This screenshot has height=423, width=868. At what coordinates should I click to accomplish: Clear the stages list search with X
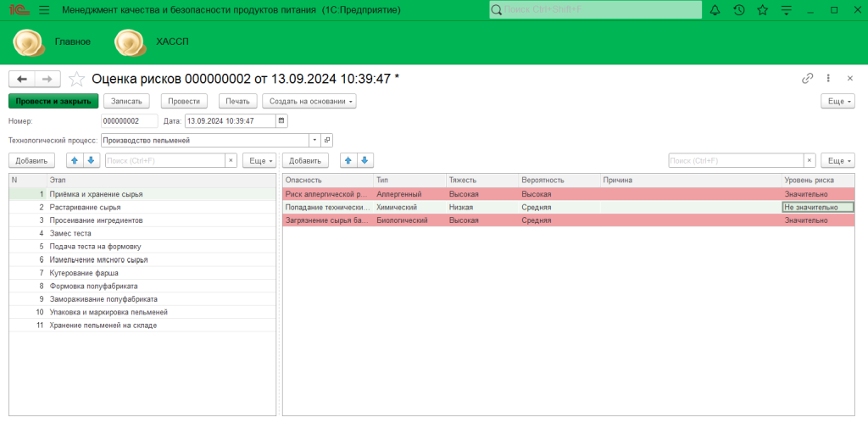(x=231, y=160)
